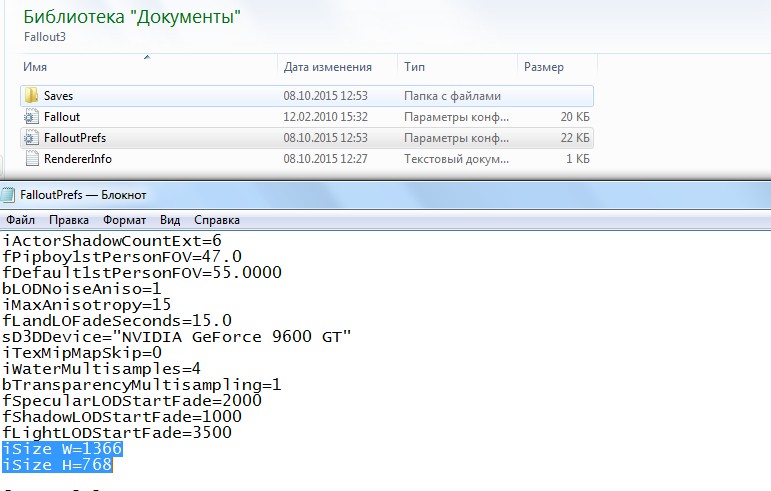Click the Fallout3 subtitle under library heading

tap(45, 37)
